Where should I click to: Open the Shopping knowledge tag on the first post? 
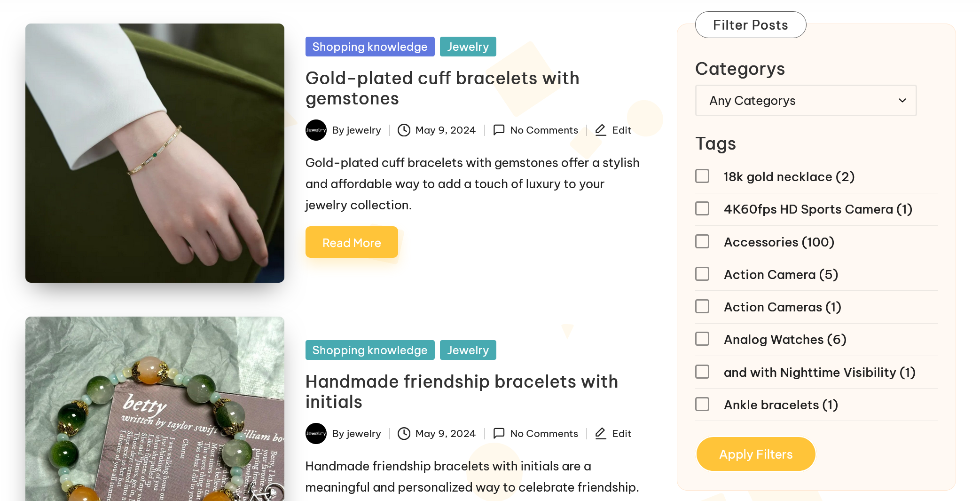[370, 47]
